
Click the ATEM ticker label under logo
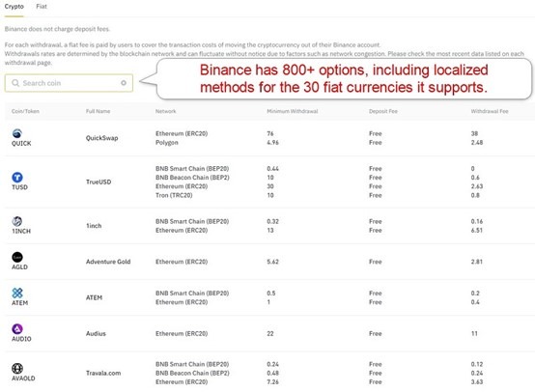19,303
